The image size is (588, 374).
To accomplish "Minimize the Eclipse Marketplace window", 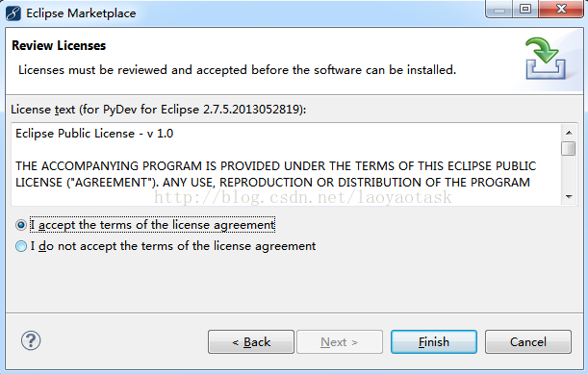I will (x=499, y=10).
